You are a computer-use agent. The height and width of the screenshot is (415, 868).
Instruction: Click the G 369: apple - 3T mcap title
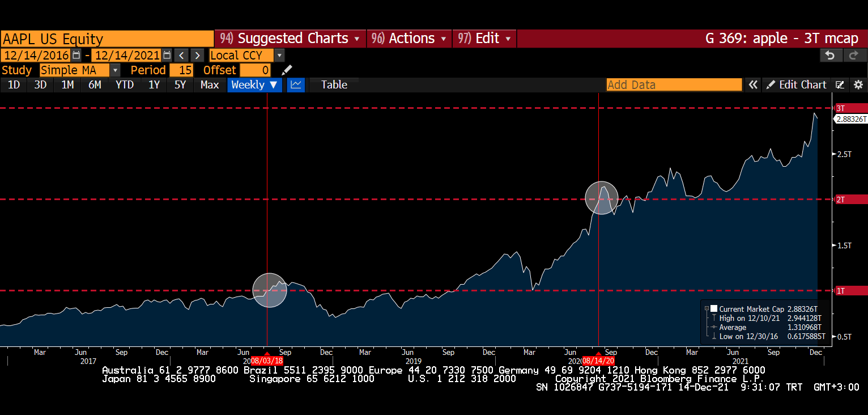(782, 38)
